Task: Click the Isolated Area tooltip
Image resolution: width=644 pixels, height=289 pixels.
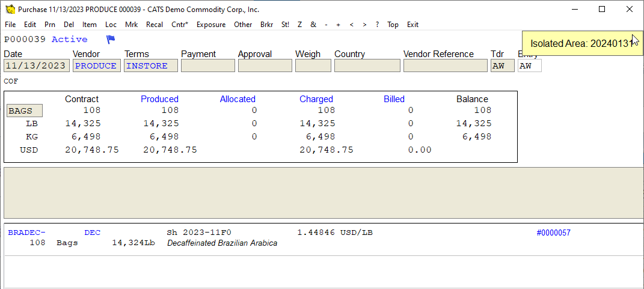Action: pos(582,43)
